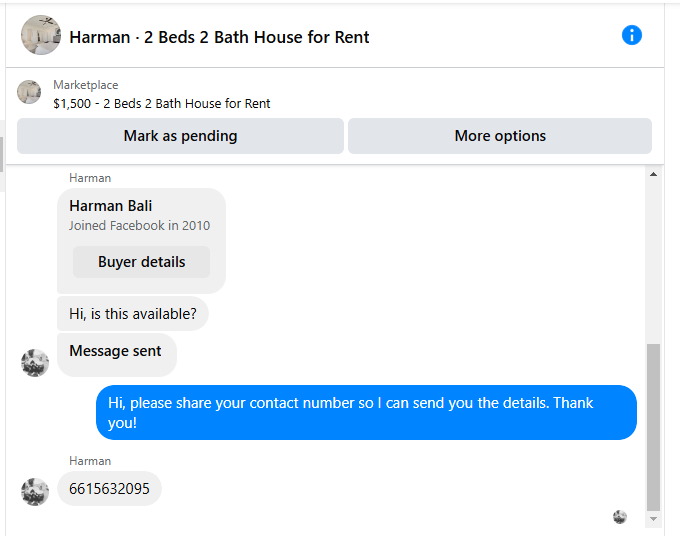This screenshot has width=680, height=536.
Task: Click the blue contact number request message
Action: tap(366, 412)
